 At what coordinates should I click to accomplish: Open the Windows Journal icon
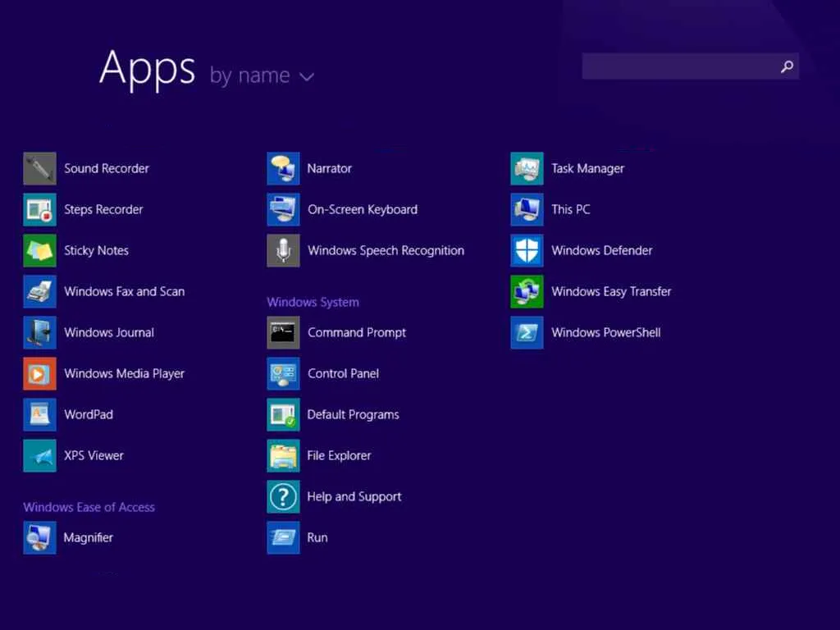(x=39, y=332)
